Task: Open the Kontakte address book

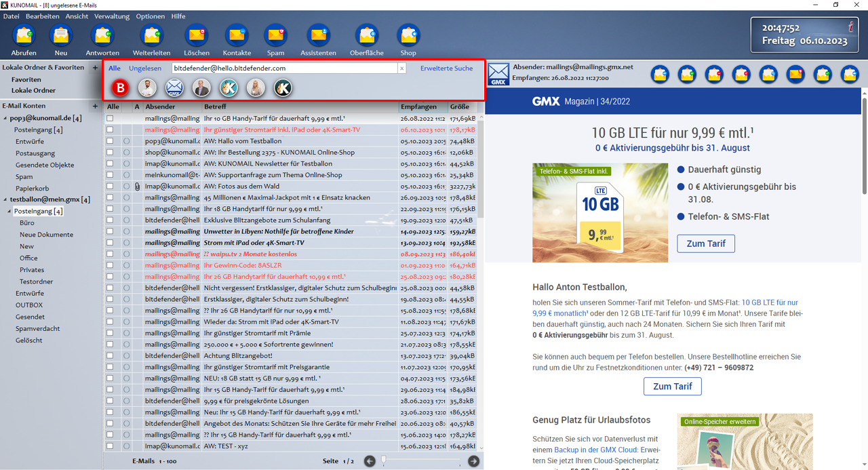Action: [237, 35]
